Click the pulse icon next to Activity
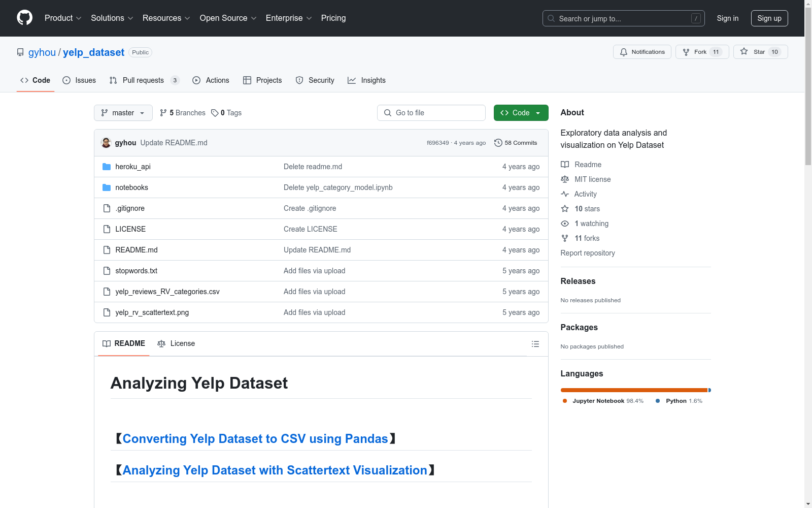 (565, 194)
